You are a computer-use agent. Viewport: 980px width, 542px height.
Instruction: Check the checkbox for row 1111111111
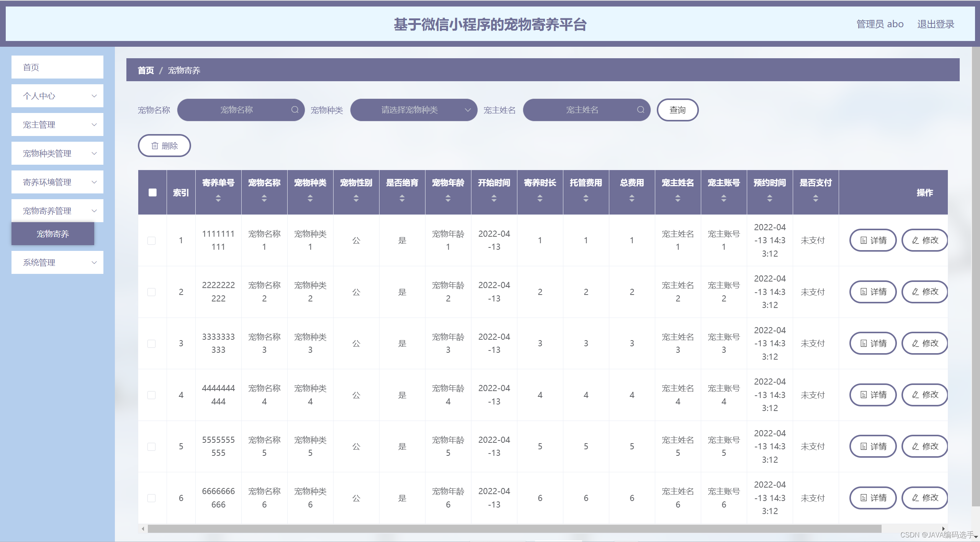152,241
